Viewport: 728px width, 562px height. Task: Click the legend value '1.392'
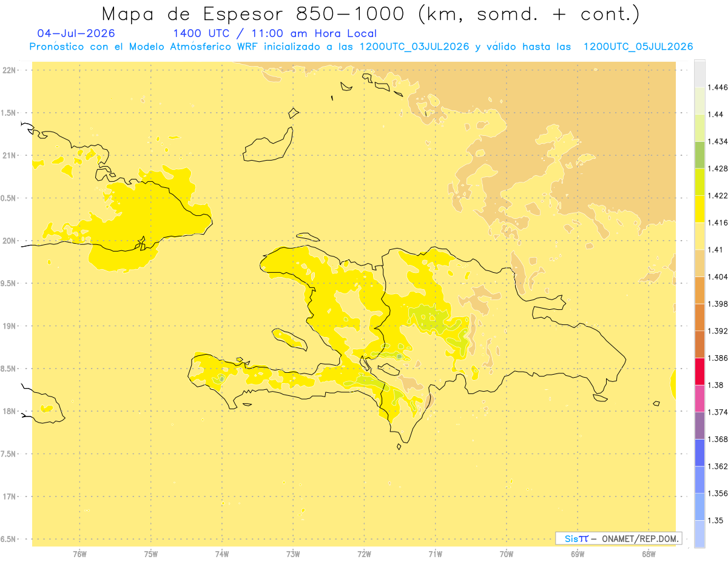pyautogui.click(x=718, y=331)
